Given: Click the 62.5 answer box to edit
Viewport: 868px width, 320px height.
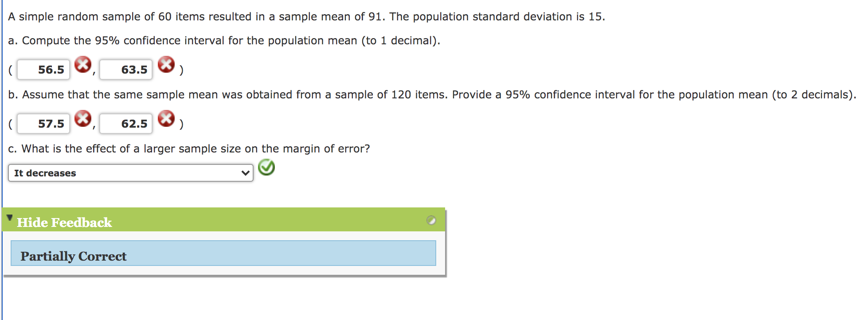Looking at the screenshot, I should (125, 124).
